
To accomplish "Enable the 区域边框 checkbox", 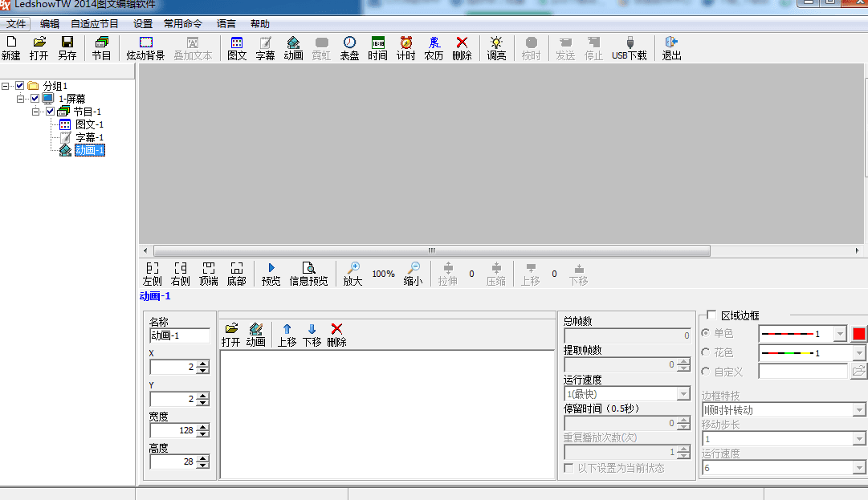I will [711, 315].
